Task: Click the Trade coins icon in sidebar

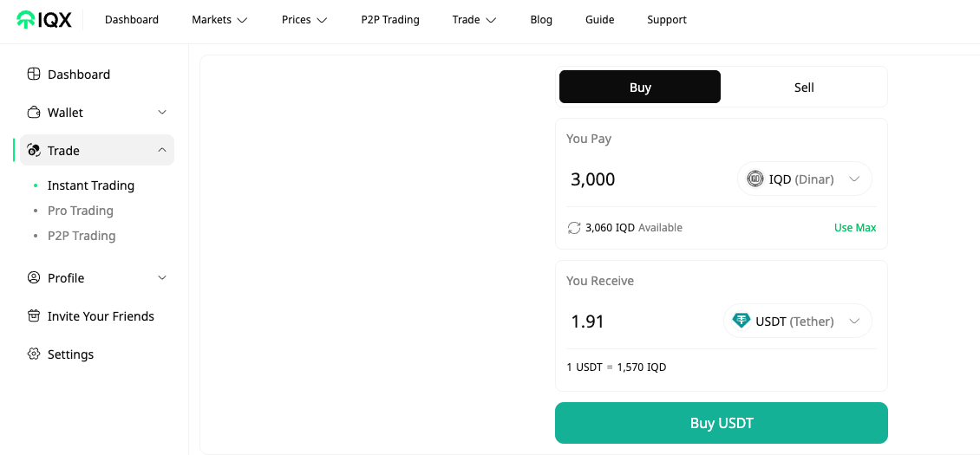Action: coord(34,151)
